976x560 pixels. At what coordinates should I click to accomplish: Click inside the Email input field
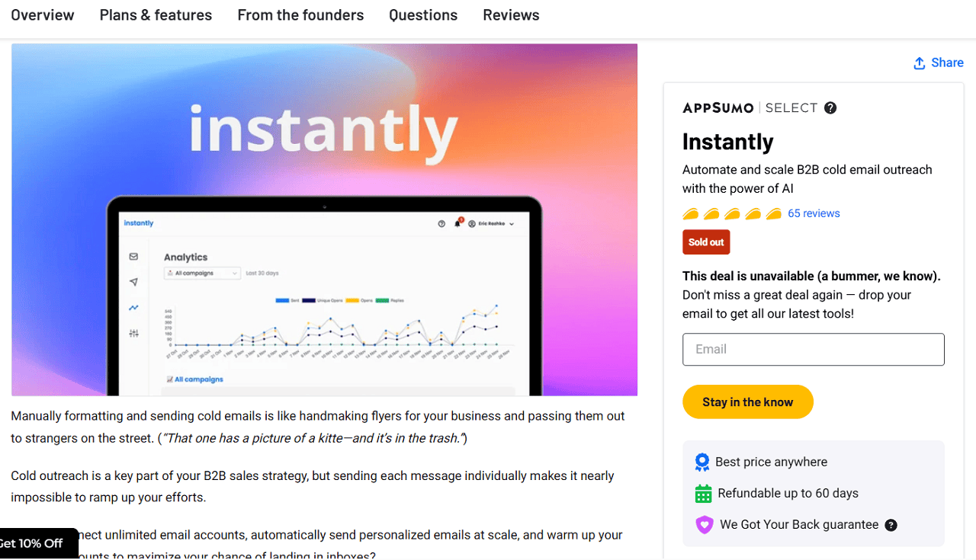813,349
